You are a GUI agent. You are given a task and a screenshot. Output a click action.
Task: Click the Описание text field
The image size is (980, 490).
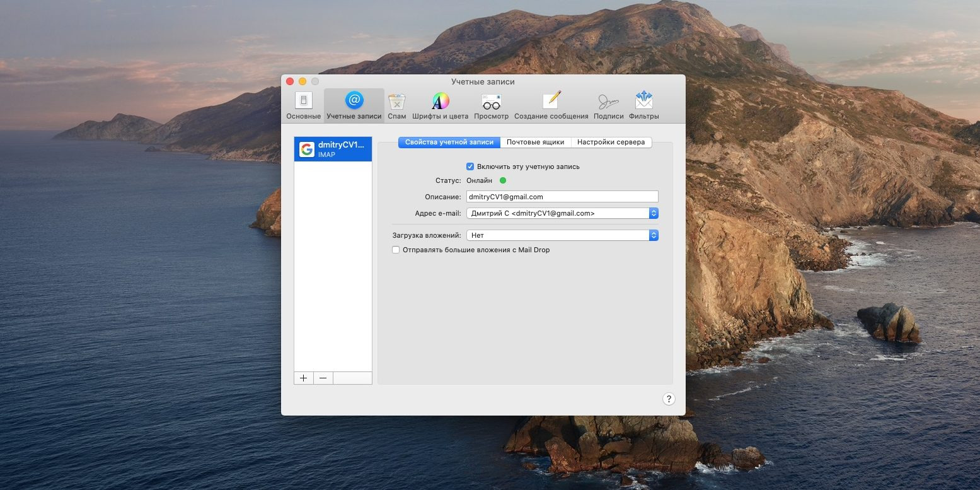pos(562,197)
